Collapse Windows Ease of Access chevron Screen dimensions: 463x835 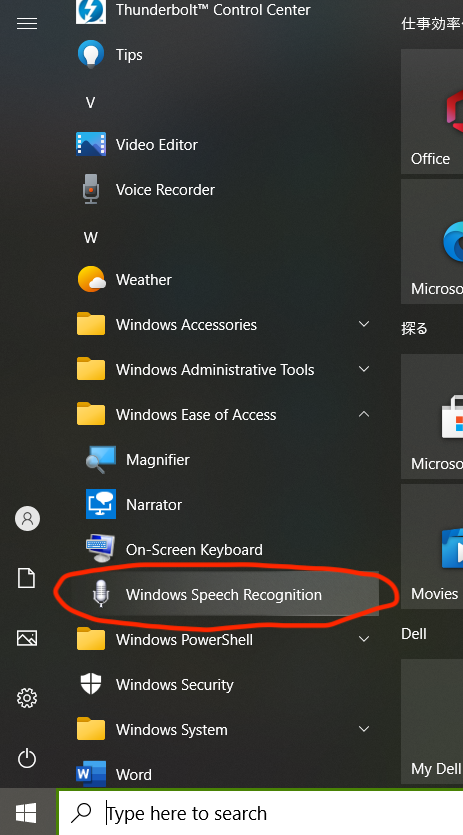(364, 414)
